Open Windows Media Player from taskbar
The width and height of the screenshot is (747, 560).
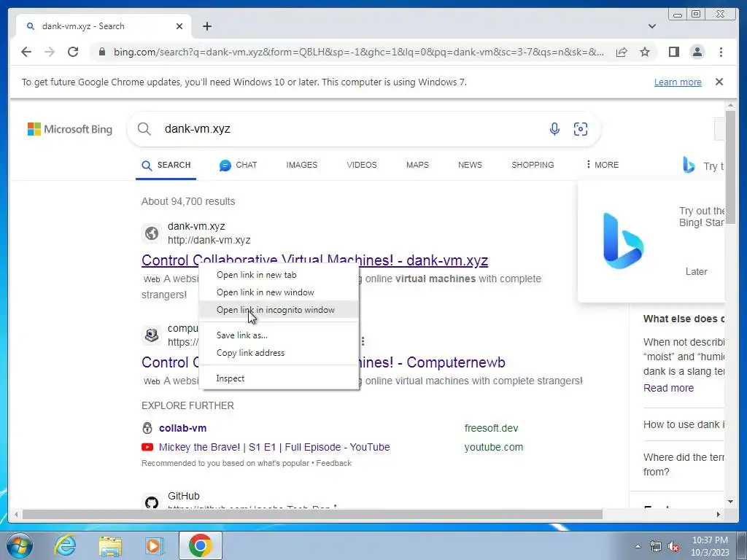pyautogui.click(x=153, y=545)
